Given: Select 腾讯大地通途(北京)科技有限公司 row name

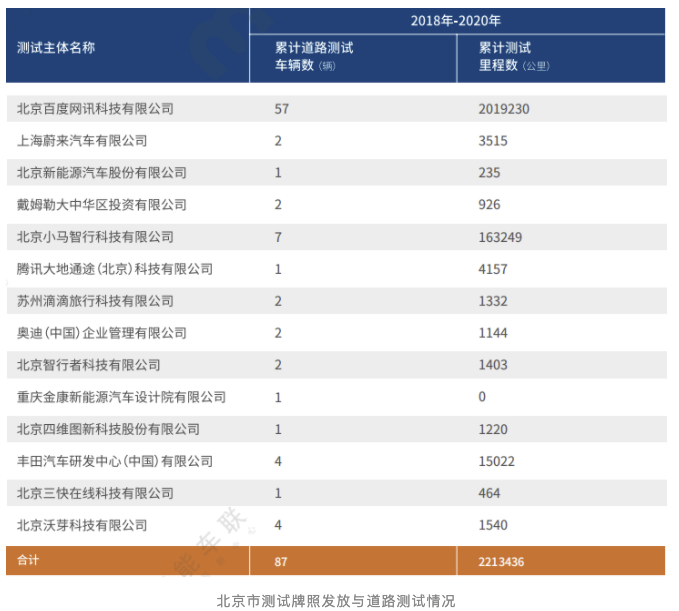Looking at the screenshot, I should pyautogui.click(x=115, y=269).
